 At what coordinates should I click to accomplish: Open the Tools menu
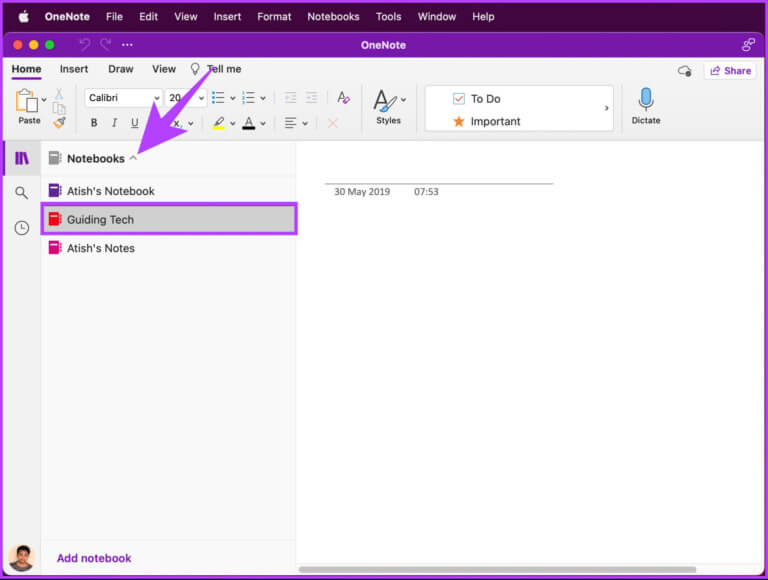pyautogui.click(x=388, y=17)
